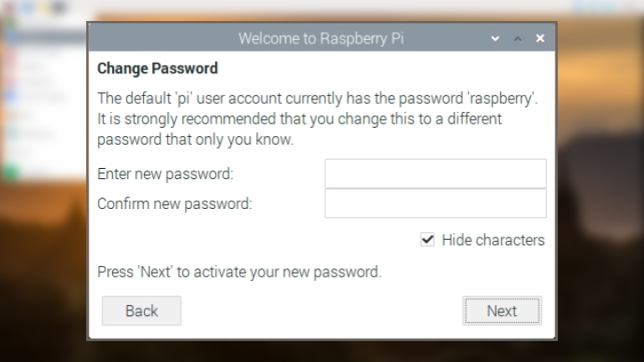Close the Welcome to Raspberry Pi dialog

point(540,38)
